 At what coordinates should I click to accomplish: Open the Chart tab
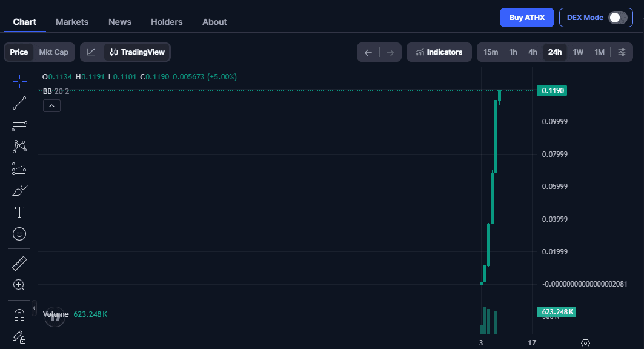pyautogui.click(x=25, y=22)
